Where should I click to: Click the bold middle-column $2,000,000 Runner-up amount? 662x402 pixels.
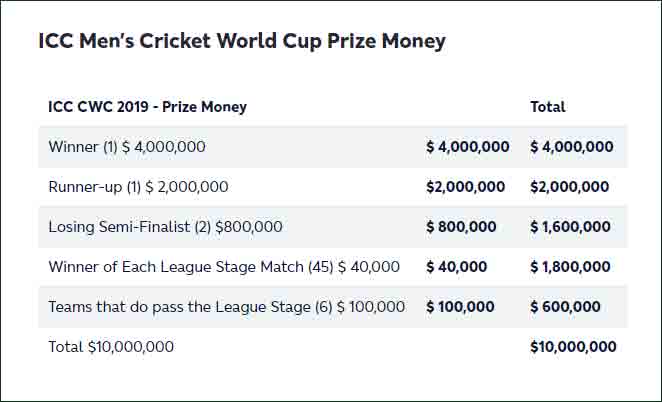[465, 187]
